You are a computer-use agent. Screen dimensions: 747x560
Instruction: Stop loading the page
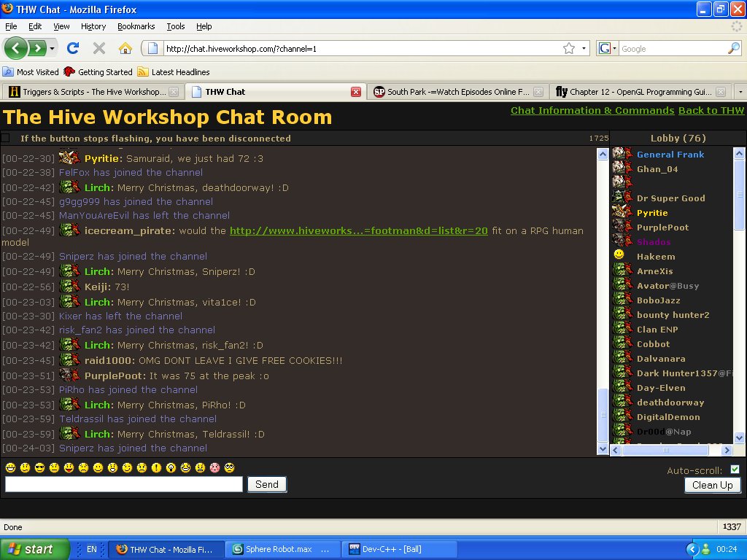99,48
